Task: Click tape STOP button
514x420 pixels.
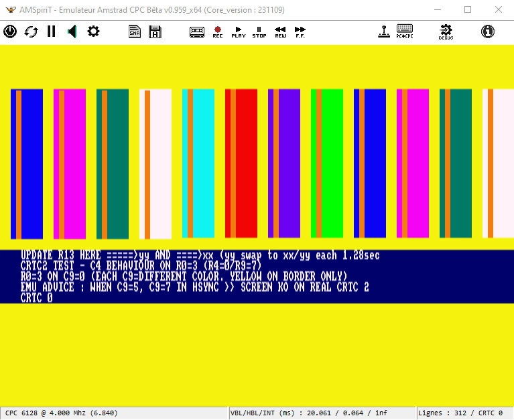Action: [259, 32]
